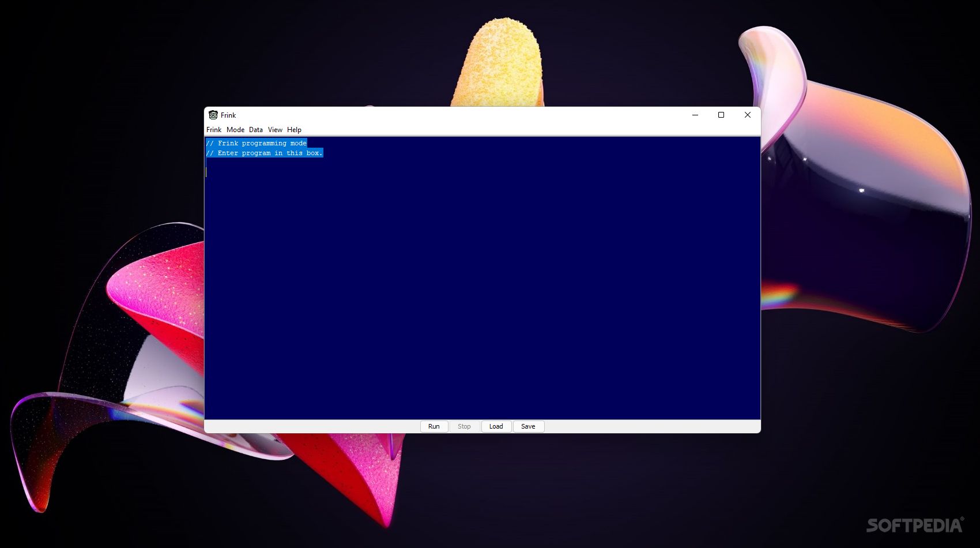The width and height of the screenshot is (980, 548).
Task: Click the '// Enter program in this box.' line
Action: click(265, 153)
